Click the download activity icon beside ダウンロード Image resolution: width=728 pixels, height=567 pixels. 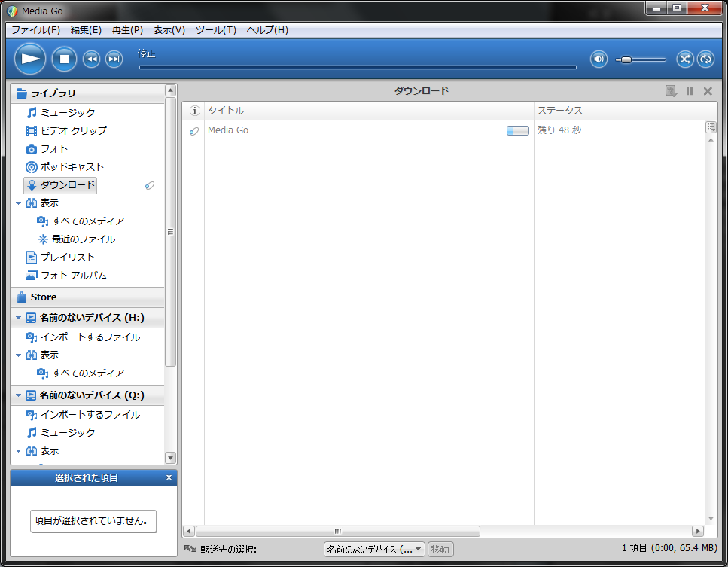pos(150,186)
